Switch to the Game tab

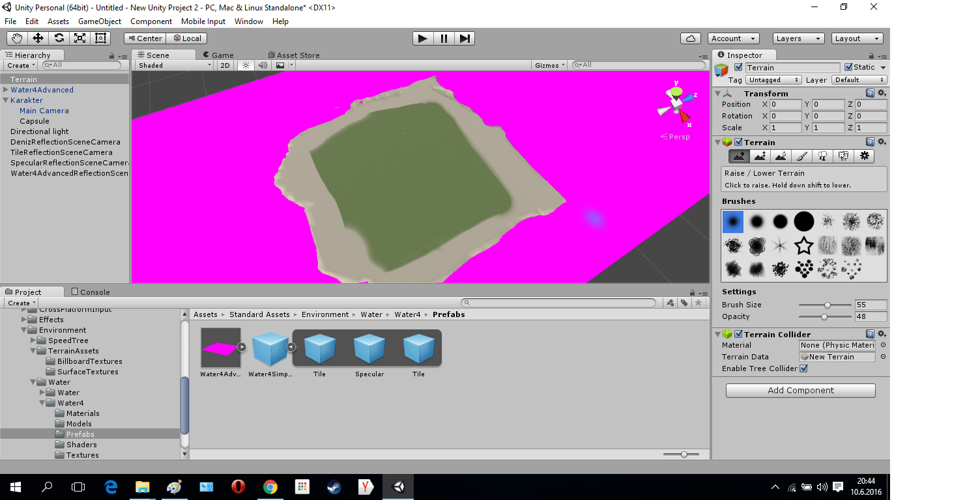(218, 55)
